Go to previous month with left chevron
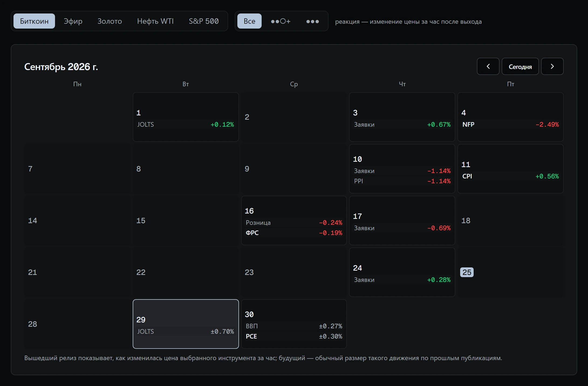Viewport: 588px width, 386px height. (488, 66)
